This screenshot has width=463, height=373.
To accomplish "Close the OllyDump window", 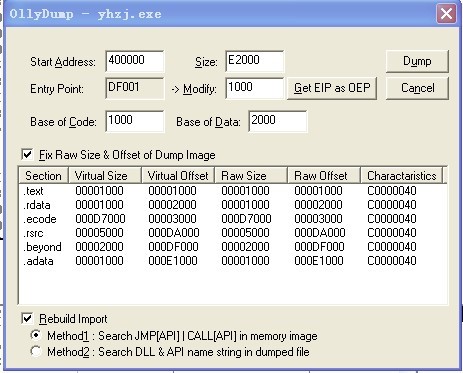I will coord(446,14).
